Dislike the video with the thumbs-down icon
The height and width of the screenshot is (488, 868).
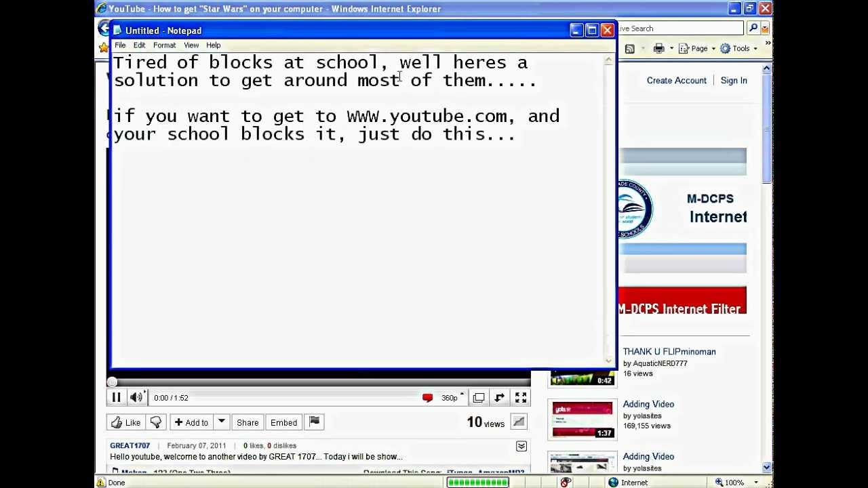coord(155,422)
